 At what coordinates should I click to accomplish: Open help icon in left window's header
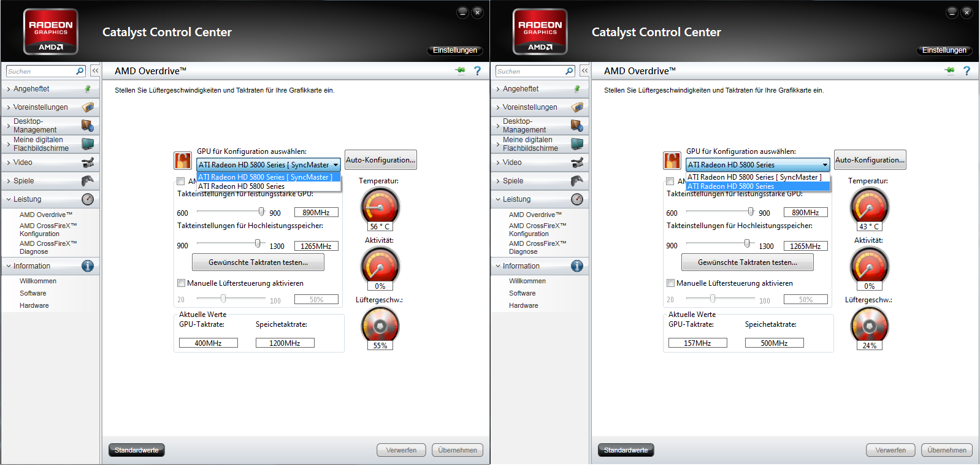point(477,71)
